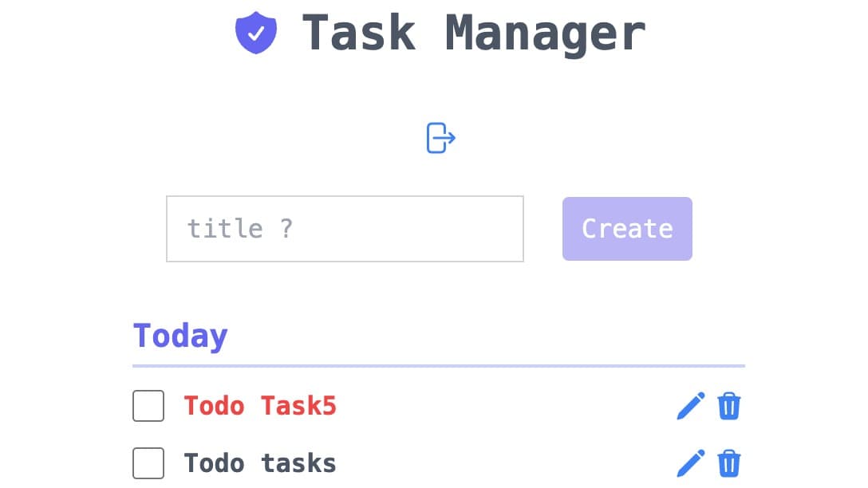Viewport: 868px width, 488px height.
Task: Open the pencil editor for Todo tasks
Action: (x=691, y=463)
